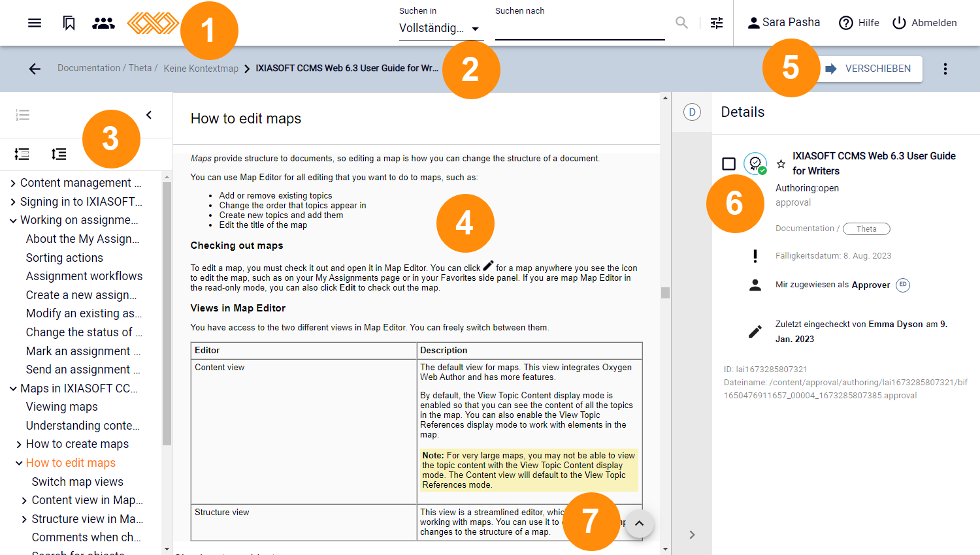Image resolution: width=980 pixels, height=555 pixels.
Task: Collapse the Maps in IXIASOFT CCMS node
Action: click(x=13, y=388)
